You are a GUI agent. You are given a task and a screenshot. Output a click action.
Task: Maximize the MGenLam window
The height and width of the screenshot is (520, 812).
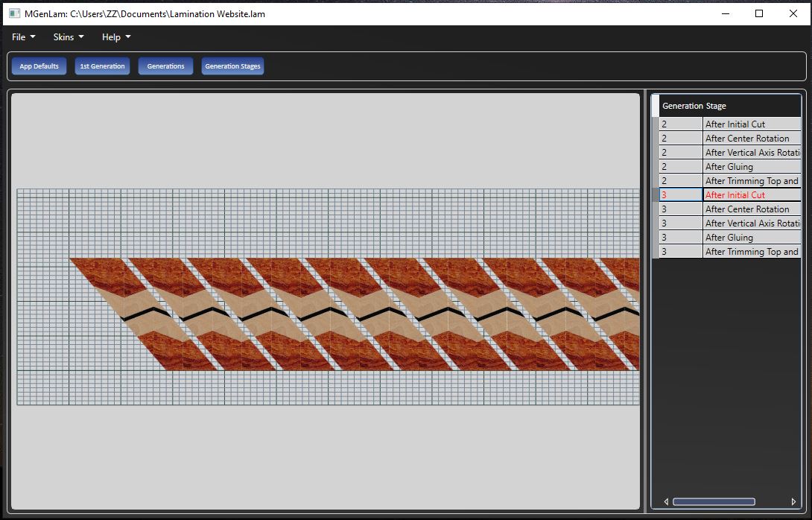[x=759, y=13]
